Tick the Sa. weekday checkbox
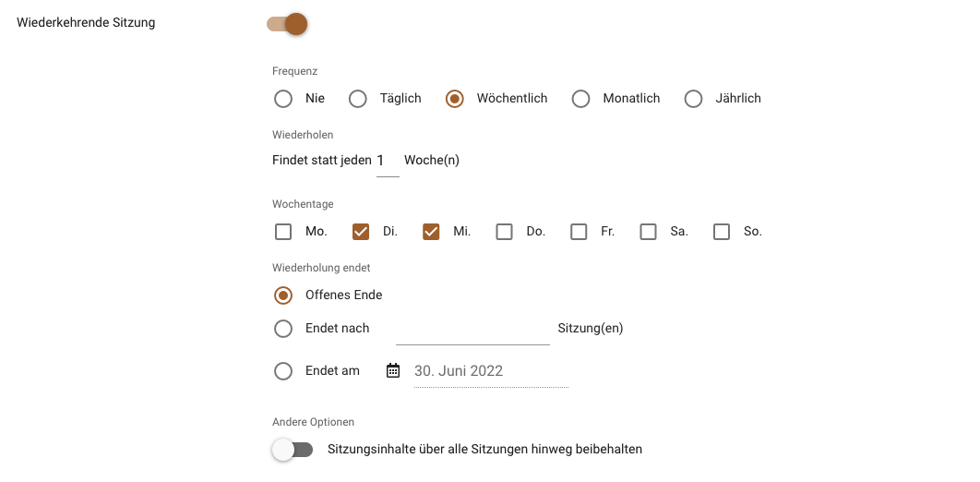Viewport: 980px width, 482px height. [648, 232]
